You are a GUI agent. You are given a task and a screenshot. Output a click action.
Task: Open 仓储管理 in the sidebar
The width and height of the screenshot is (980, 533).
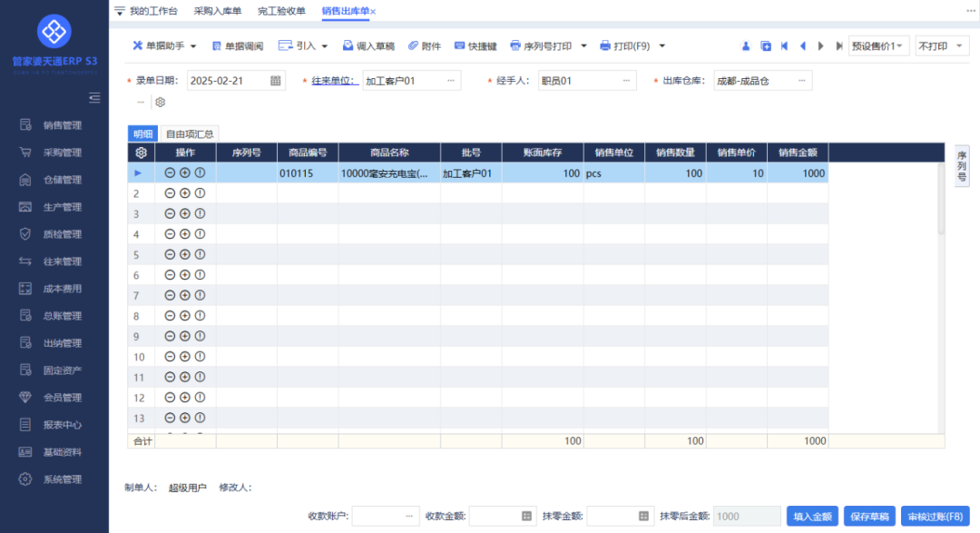(x=62, y=180)
